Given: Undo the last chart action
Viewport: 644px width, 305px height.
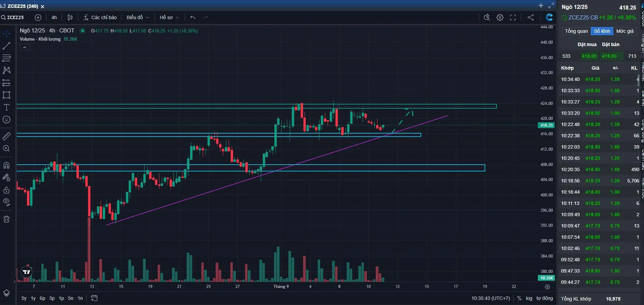Looking at the screenshot, I should point(193,17).
